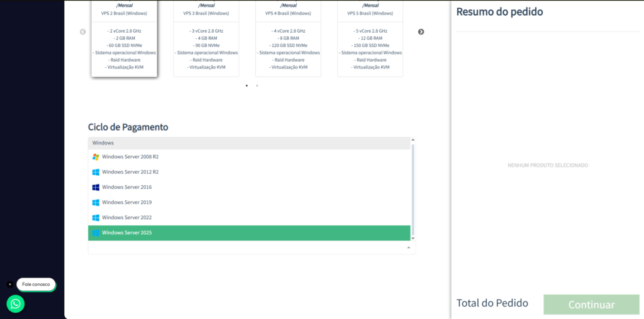Click '- 5 vCore 2.8 GHz' spec line
This screenshot has height=319, width=644.
(x=370, y=31)
